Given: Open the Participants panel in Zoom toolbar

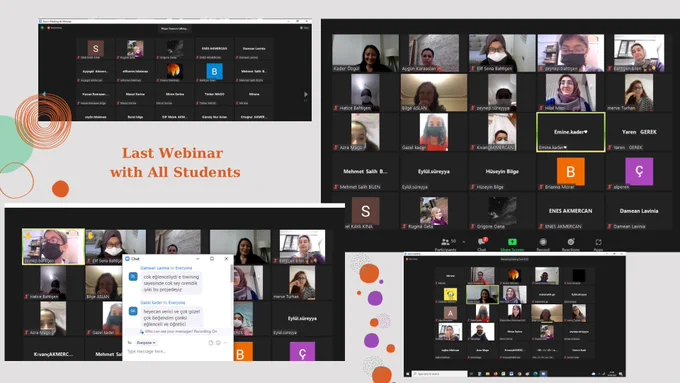Looking at the screenshot, I should (x=446, y=245).
